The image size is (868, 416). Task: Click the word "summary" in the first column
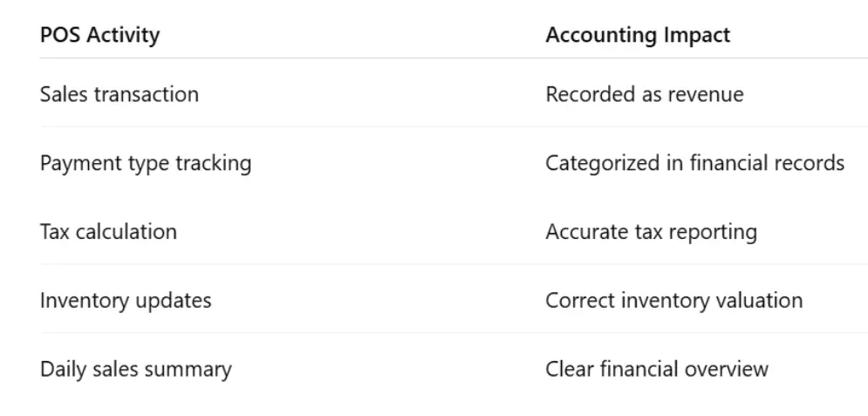190,370
